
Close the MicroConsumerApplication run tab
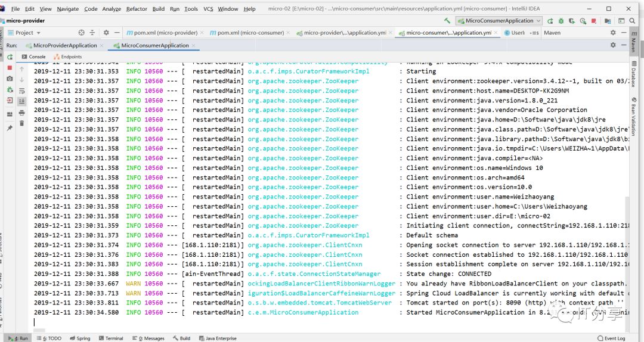click(x=193, y=45)
